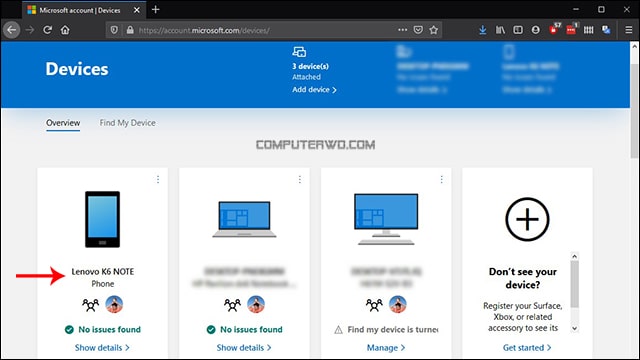Switch to the Find My Device tab
Viewport: 640px width, 360px height.
(127, 123)
